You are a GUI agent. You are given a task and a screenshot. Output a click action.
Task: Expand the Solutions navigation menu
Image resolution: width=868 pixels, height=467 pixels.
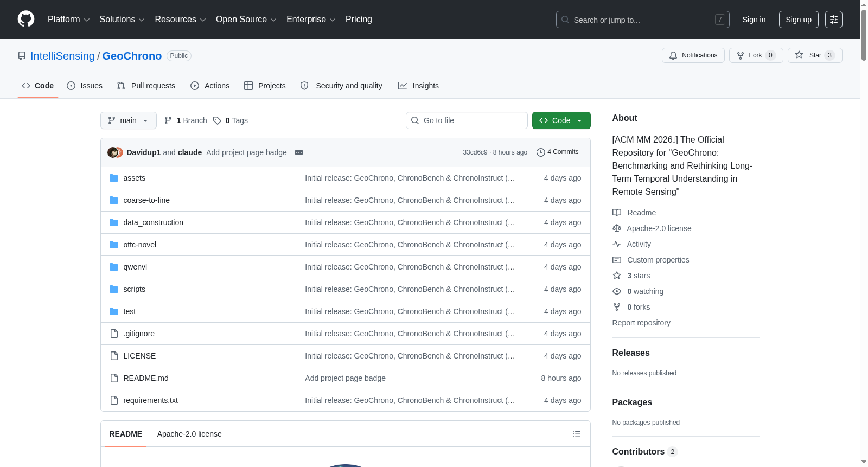click(x=122, y=20)
